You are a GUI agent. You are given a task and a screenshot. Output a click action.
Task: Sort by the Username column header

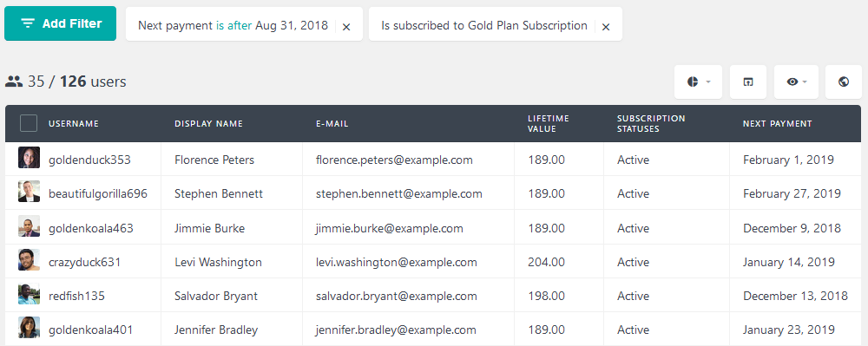(74, 124)
